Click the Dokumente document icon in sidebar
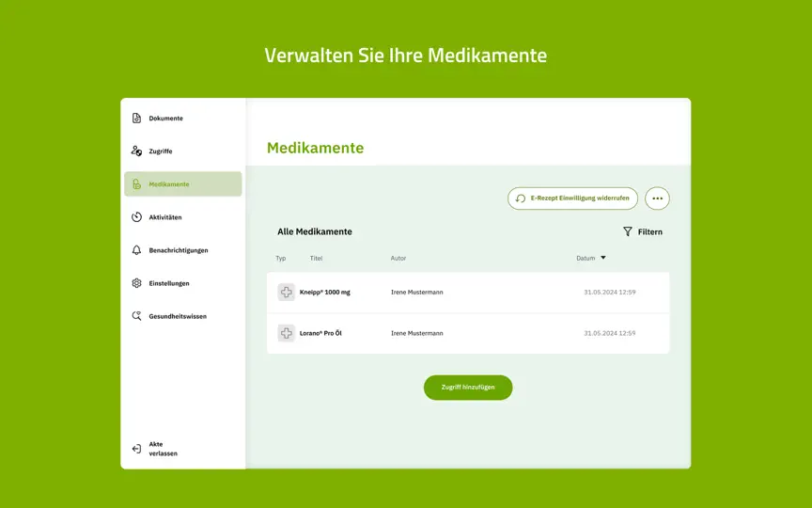This screenshot has height=508, width=812. click(x=136, y=119)
